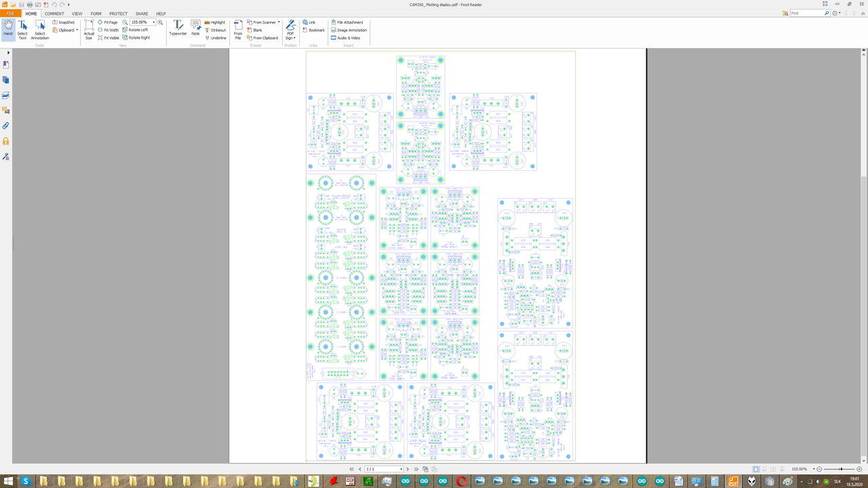
Task: Rotate the page left
Action: pyautogui.click(x=135, y=30)
